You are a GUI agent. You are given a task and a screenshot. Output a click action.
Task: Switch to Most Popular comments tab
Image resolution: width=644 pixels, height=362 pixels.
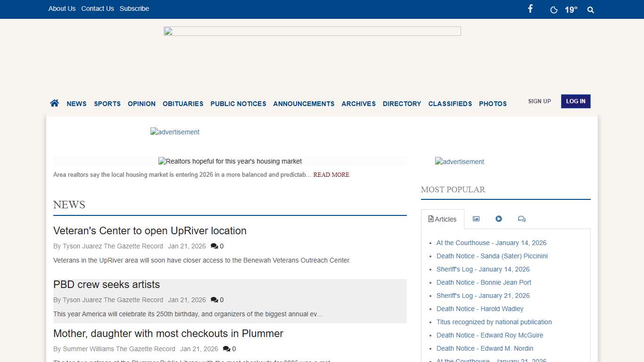click(x=521, y=219)
